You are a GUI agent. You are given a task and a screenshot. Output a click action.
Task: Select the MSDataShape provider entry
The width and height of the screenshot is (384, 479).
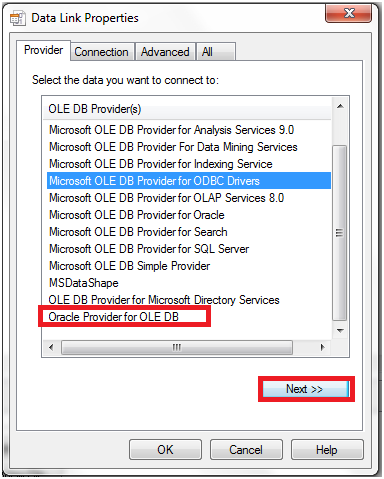pyautogui.click(x=84, y=283)
